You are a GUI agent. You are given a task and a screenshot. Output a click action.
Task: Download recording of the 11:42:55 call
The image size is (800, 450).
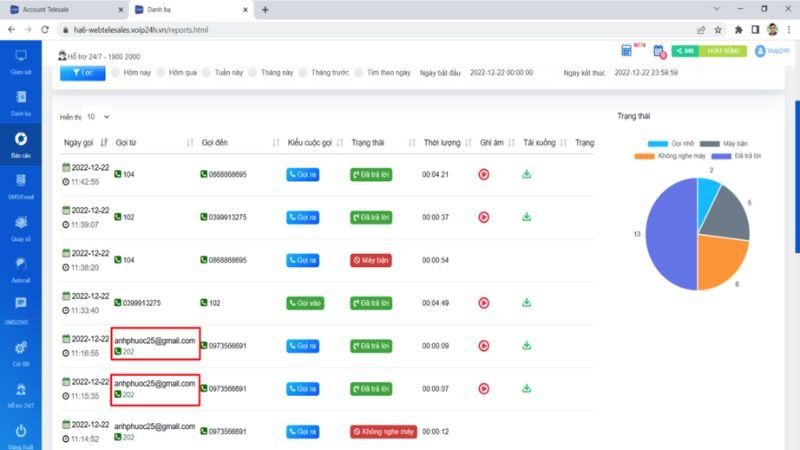pos(527,174)
